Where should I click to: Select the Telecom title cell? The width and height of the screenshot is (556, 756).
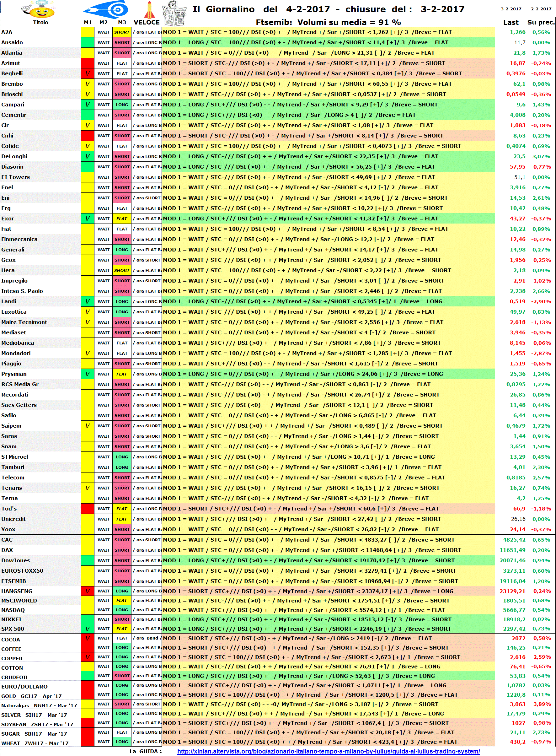tap(40, 478)
